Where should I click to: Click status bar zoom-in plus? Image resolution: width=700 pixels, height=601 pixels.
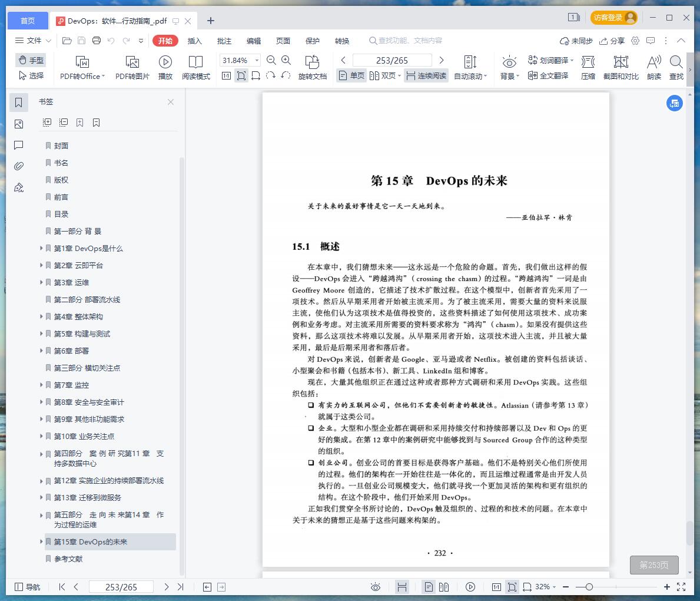coord(666,587)
